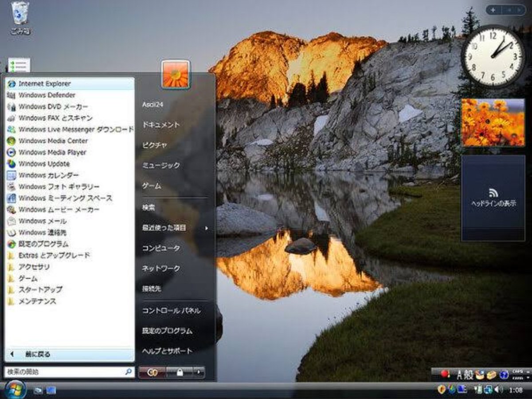Expand the アクセサリ folder
Viewport: 532px width, 399px height.
pos(70,267)
